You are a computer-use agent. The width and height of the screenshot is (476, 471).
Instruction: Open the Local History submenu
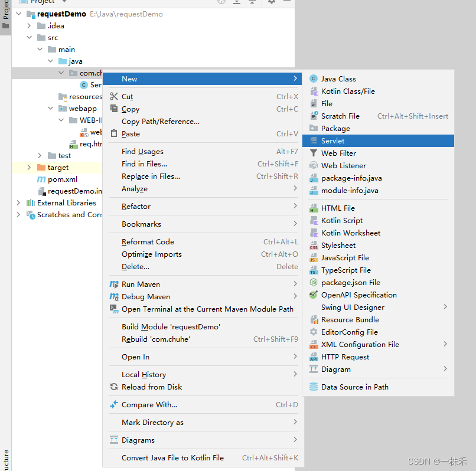(x=203, y=375)
